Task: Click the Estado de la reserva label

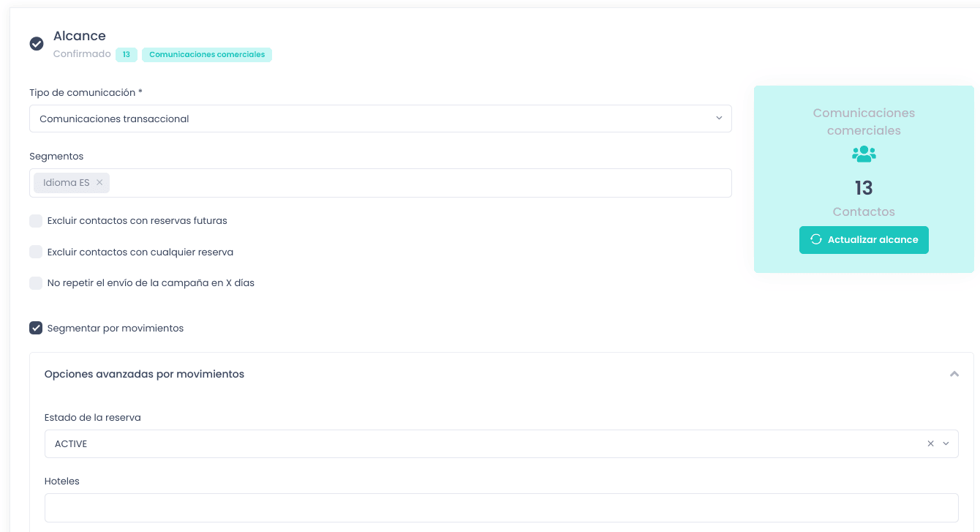Action: click(x=93, y=418)
